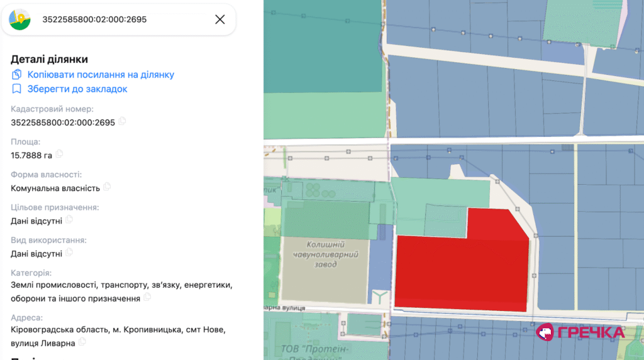Copy the Категорія land category icon

coord(147,297)
